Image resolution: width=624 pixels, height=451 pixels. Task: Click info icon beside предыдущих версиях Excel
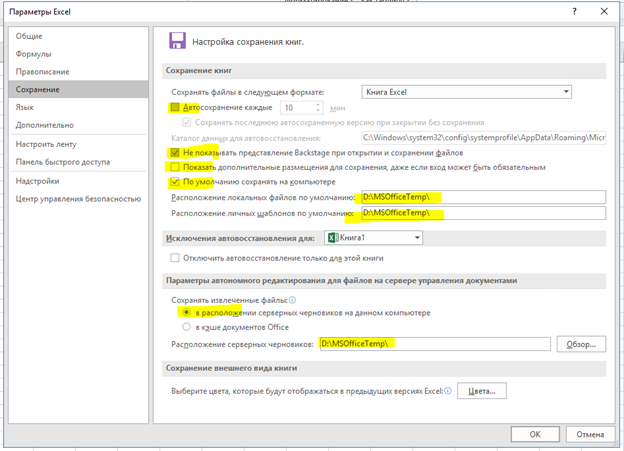click(448, 391)
